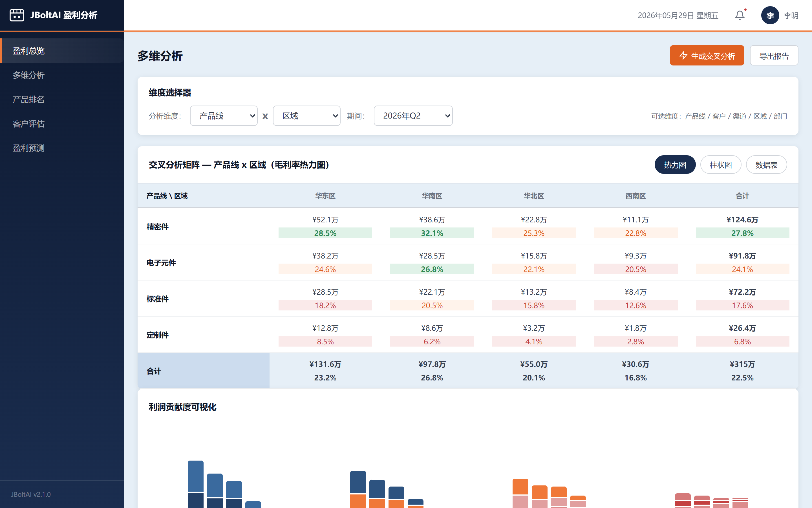
Task: Click the 生成交叉分析 button
Action: pos(707,55)
